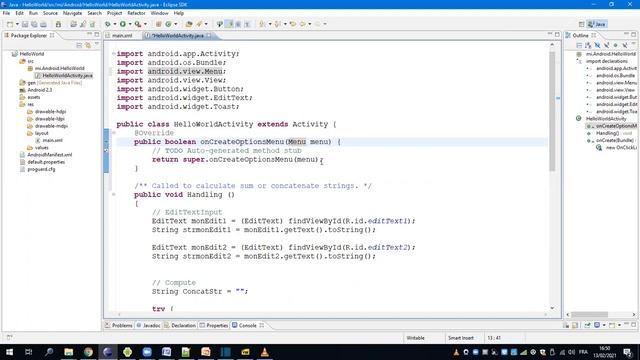
Task: Open the File menu
Action: (x=6, y=13)
